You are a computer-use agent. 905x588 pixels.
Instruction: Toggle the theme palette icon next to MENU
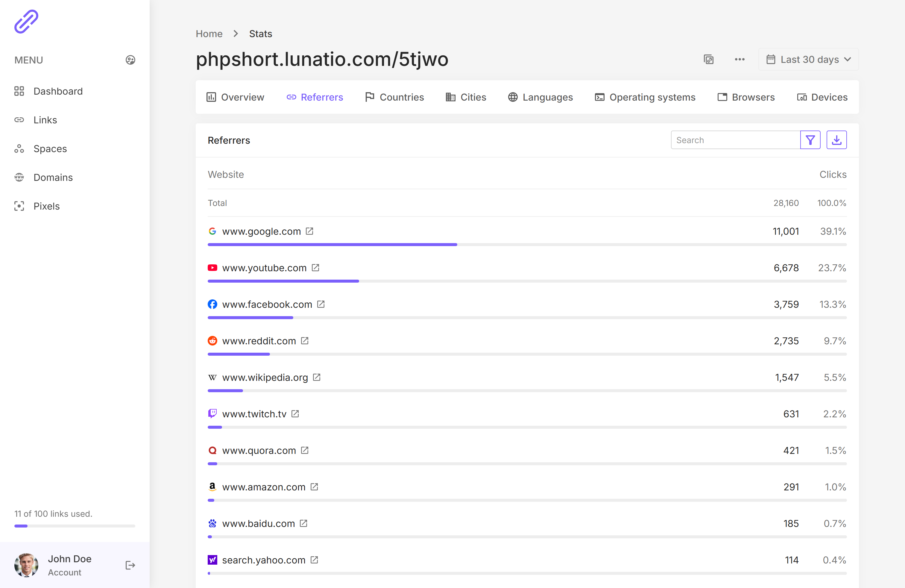pyautogui.click(x=130, y=60)
